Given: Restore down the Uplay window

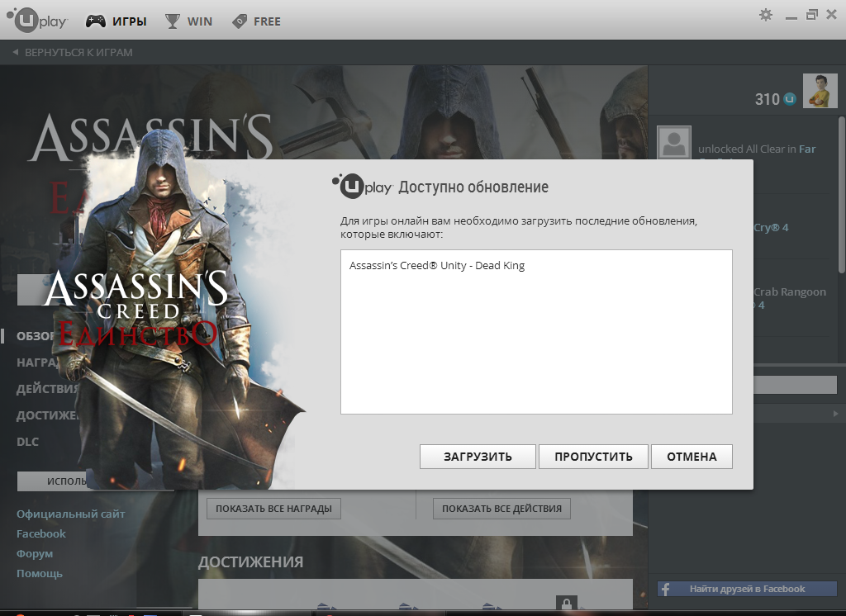Looking at the screenshot, I should tap(811, 15).
